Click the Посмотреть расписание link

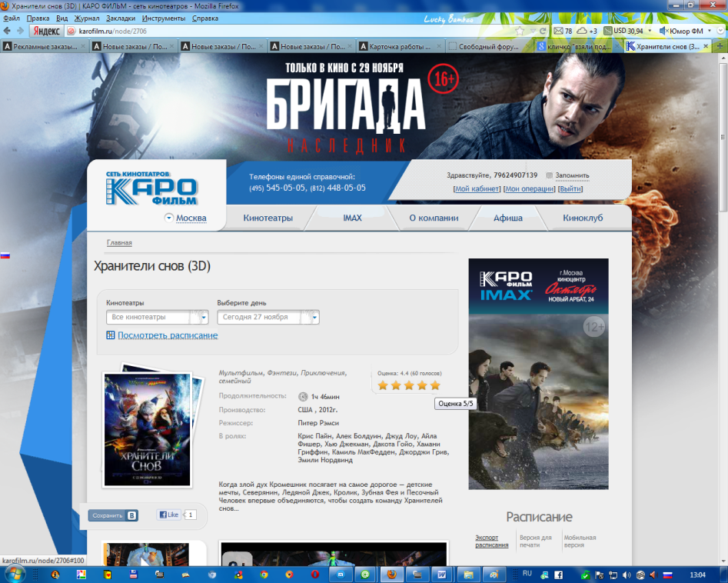point(168,335)
